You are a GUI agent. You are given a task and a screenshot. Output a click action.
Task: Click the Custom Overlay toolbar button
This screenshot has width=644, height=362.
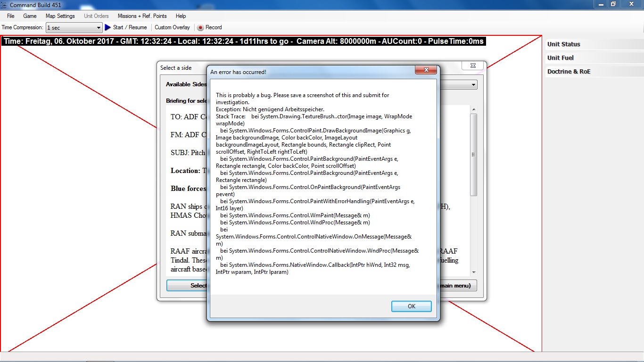point(172,27)
